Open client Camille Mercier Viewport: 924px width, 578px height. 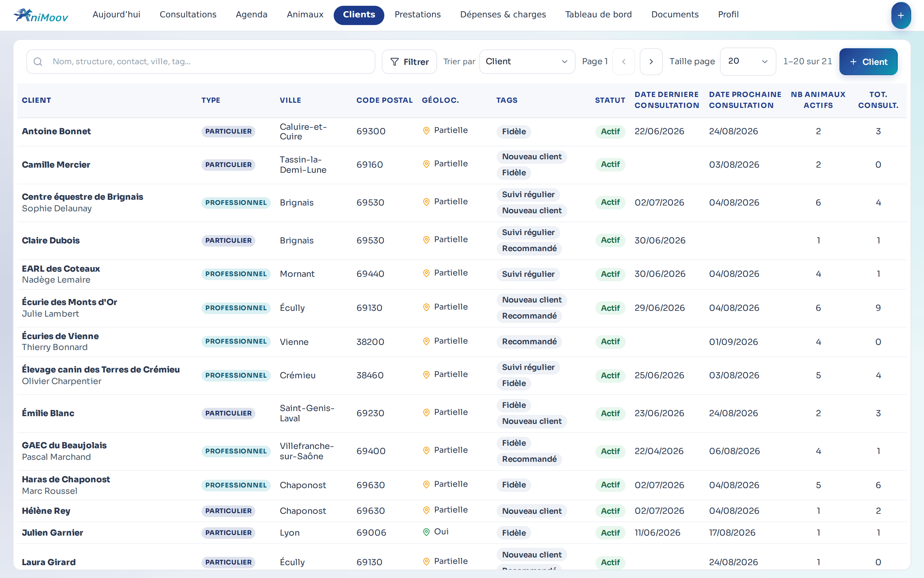click(56, 164)
